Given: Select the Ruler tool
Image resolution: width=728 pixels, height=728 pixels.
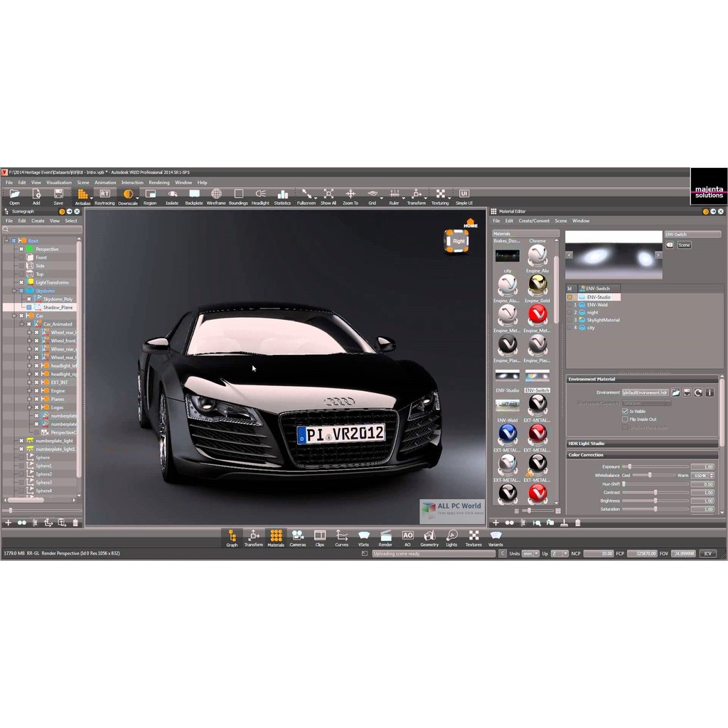Looking at the screenshot, I should click(x=394, y=196).
